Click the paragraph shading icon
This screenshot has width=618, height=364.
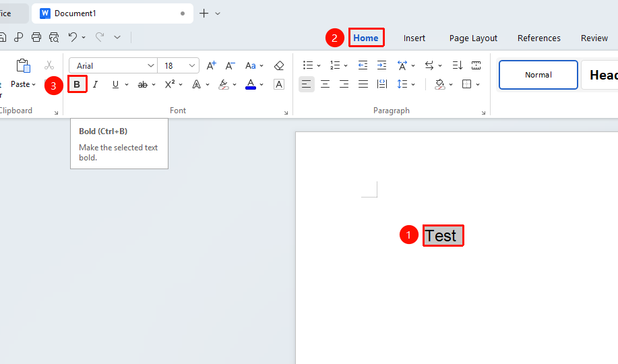coord(439,84)
